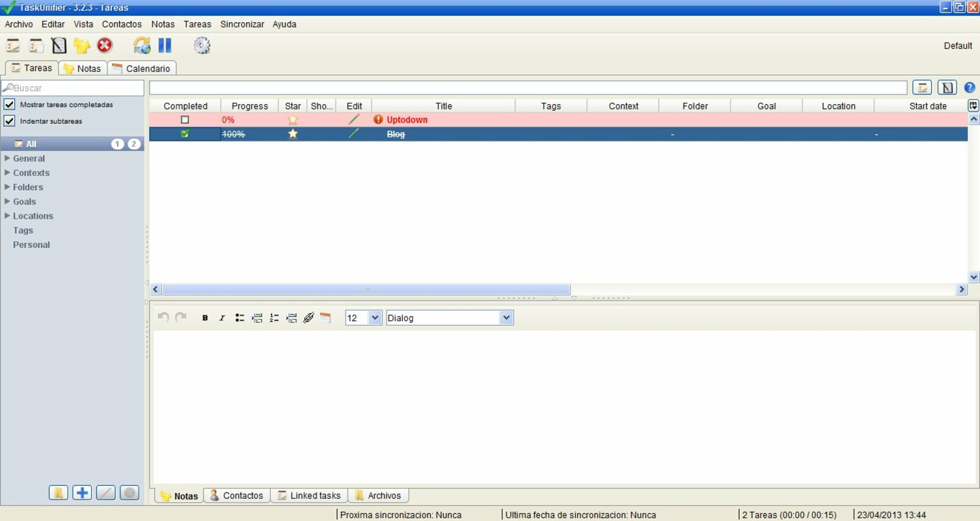Image resolution: width=980 pixels, height=521 pixels.
Task: Uncheck the completed checkbox for Blog task
Action: 185,134
